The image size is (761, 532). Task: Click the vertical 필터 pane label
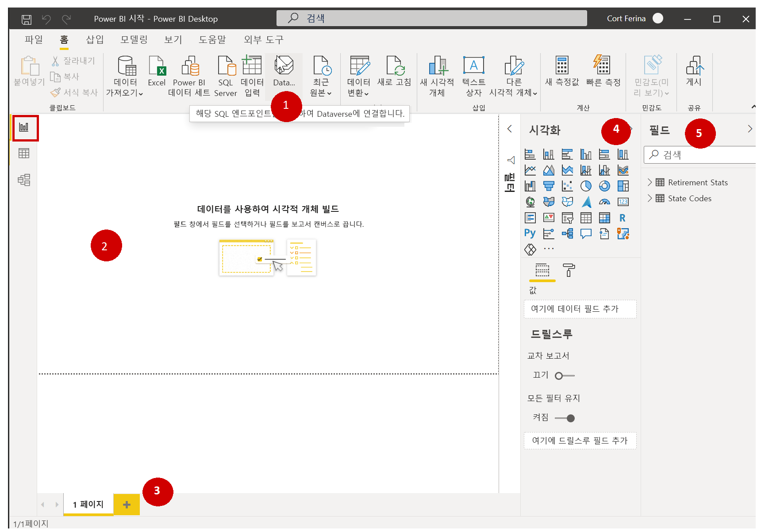click(x=510, y=182)
